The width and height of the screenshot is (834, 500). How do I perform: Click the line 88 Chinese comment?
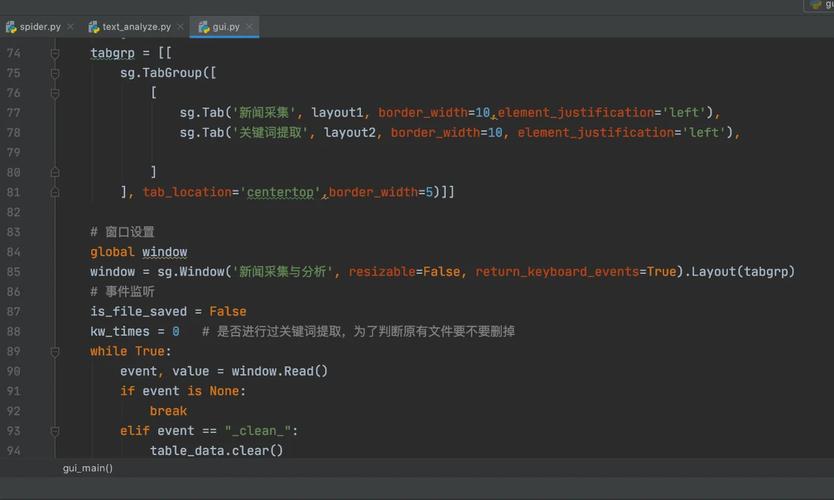point(358,331)
